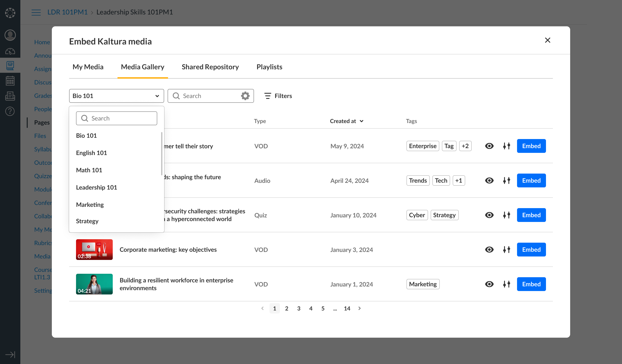The width and height of the screenshot is (622, 364).
Task: Switch to the Shared Repository tab
Action: pos(210,67)
